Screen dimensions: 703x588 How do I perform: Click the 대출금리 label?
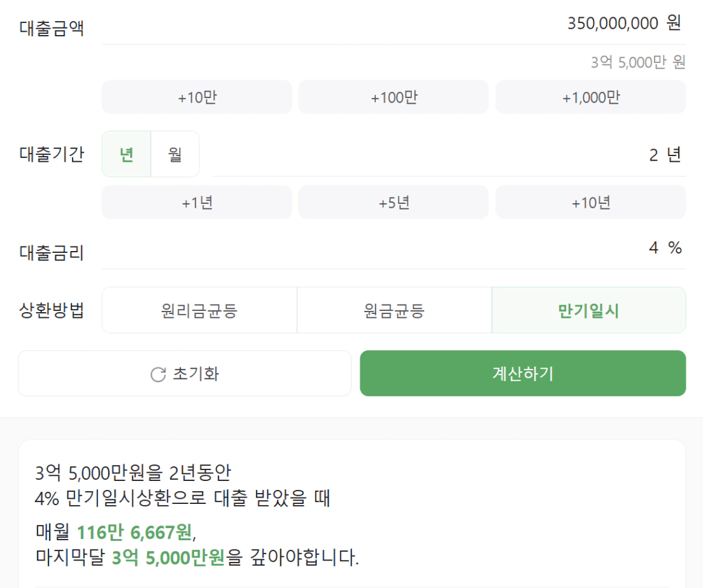coord(52,253)
